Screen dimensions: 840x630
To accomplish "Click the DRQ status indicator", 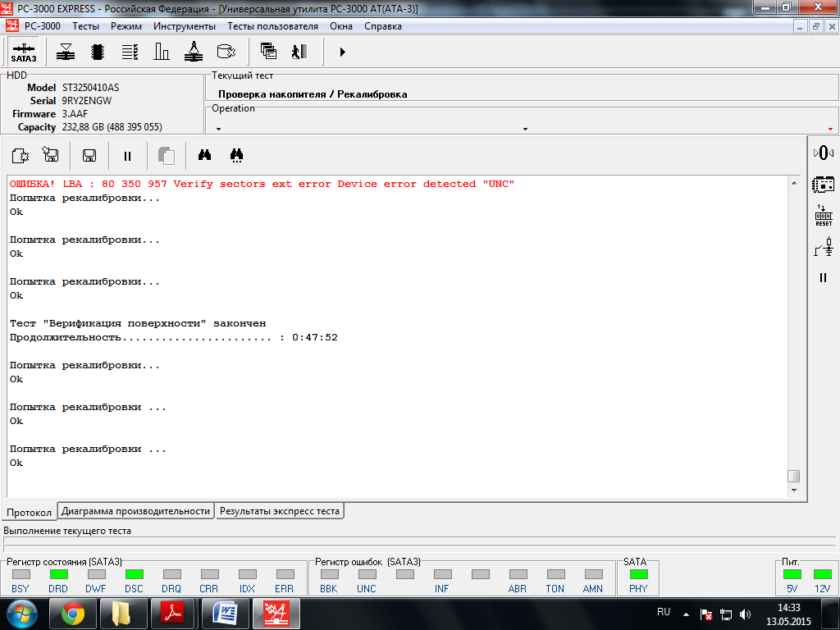I will pos(172,574).
